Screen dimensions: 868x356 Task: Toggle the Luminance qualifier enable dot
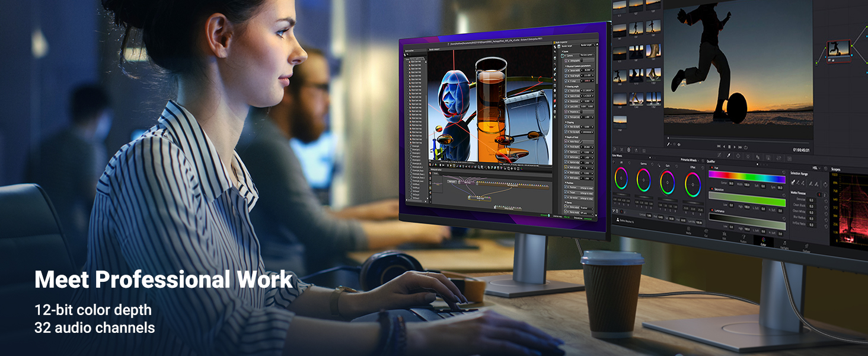711,210
